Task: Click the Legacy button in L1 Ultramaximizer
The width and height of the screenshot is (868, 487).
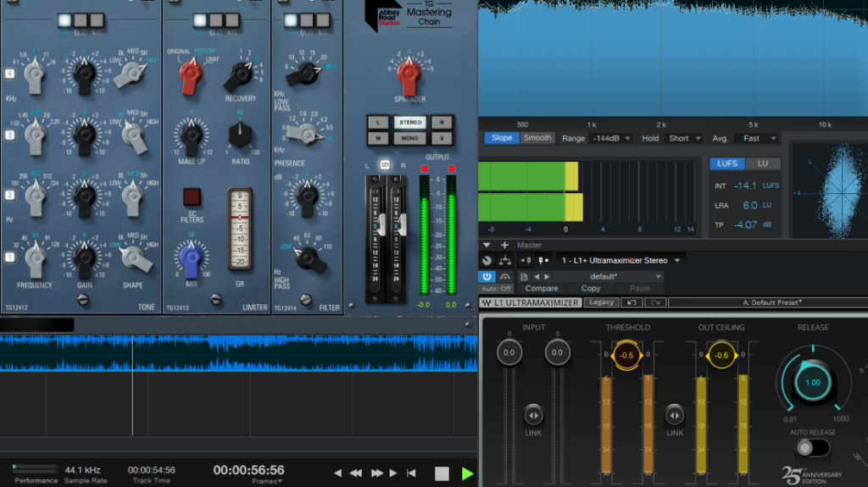Action: pos(601,302)
